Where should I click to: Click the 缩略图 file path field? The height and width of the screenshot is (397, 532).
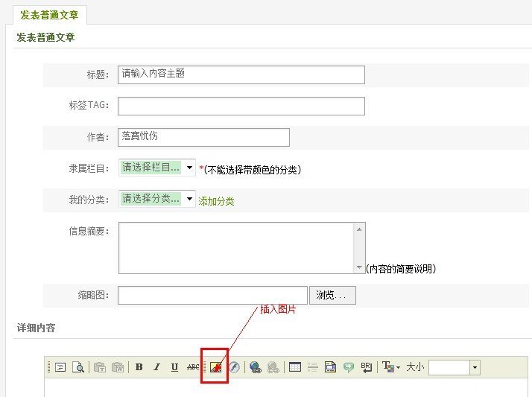pos(212,295)
